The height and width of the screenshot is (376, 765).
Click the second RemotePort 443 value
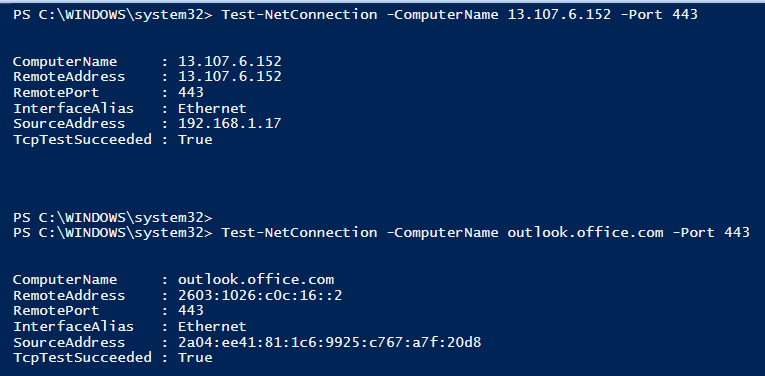coord(191,311)
